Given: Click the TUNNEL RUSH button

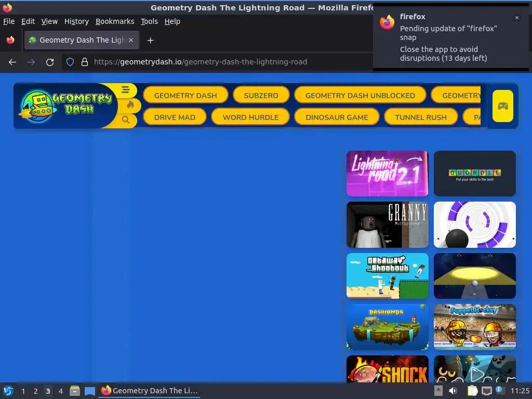Looking at the screenshot, I should point(421,117).
